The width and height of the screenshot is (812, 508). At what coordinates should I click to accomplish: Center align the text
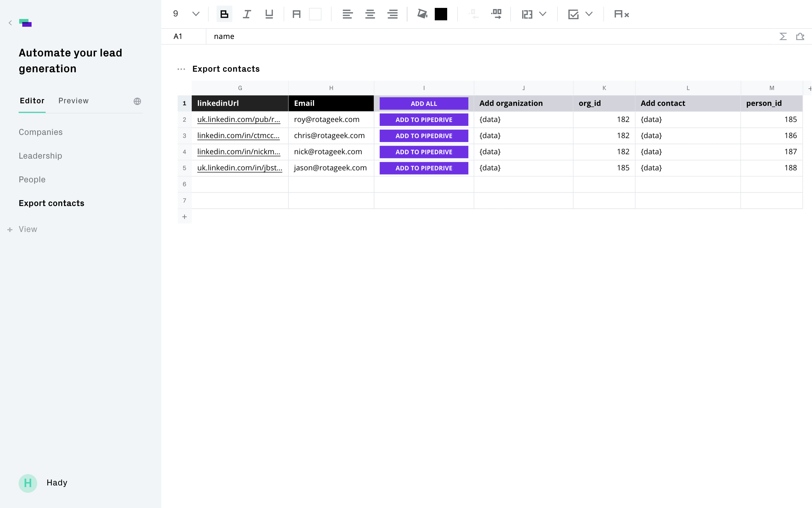[370, 14]
